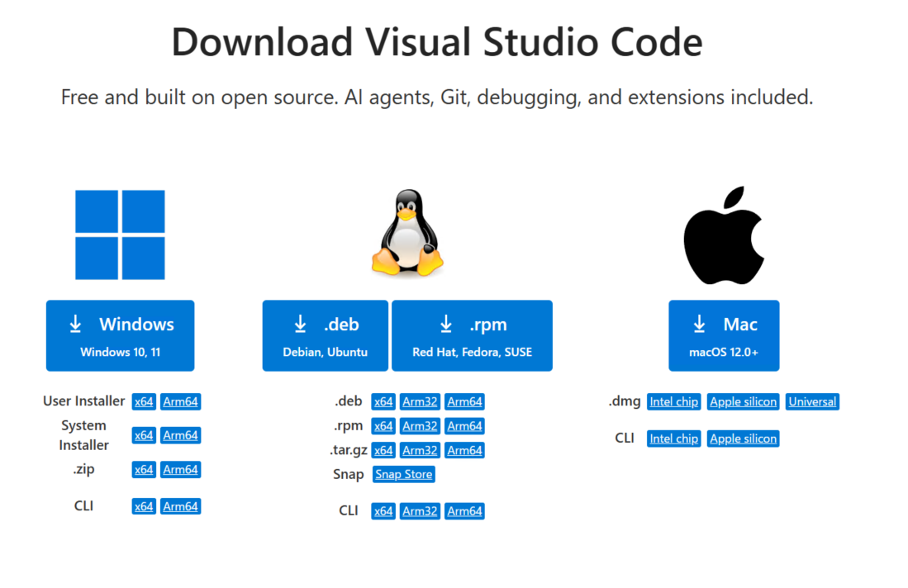Screen dimensions: 908x588
Task: Click the Linux Tux penguin icon
Action: (407, 233)
